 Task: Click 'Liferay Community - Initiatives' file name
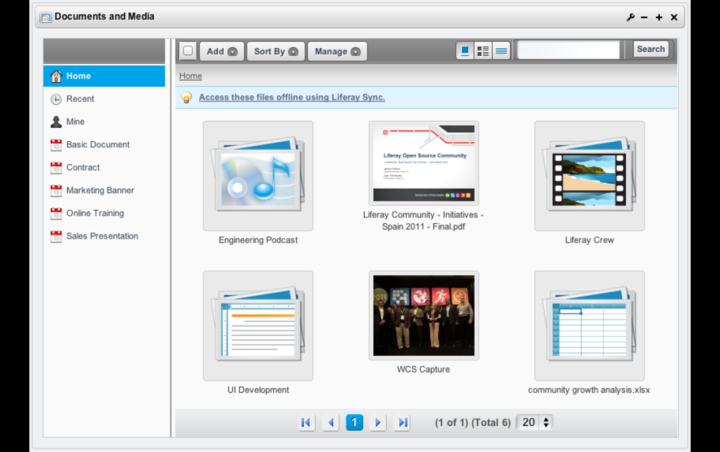pyautogui.click(x=423, y=220)
